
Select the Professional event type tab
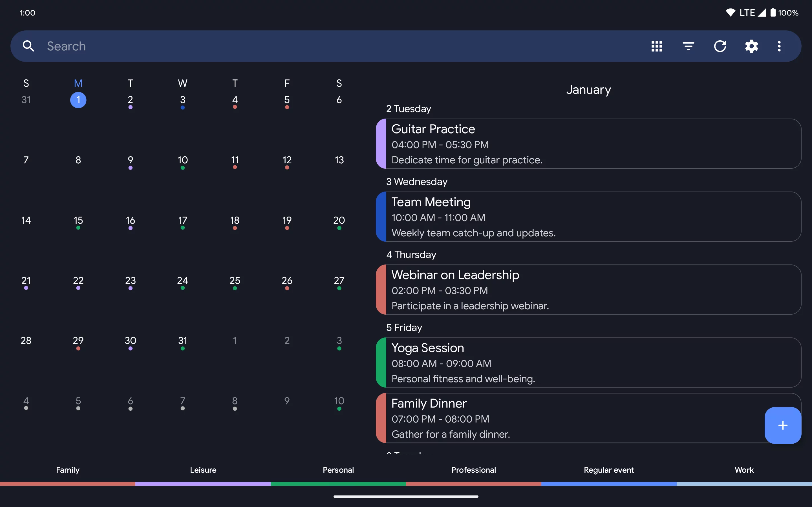click(473, 470)
